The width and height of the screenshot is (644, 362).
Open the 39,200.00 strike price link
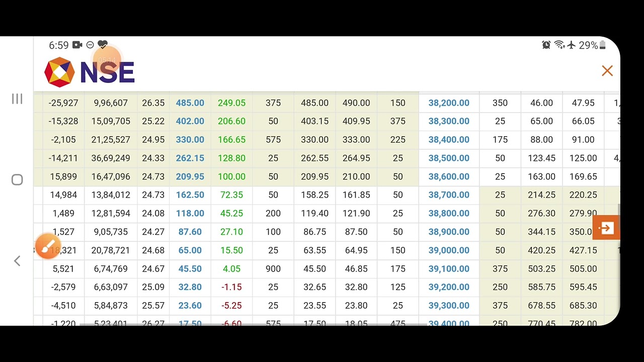click(x=449, y=287)
